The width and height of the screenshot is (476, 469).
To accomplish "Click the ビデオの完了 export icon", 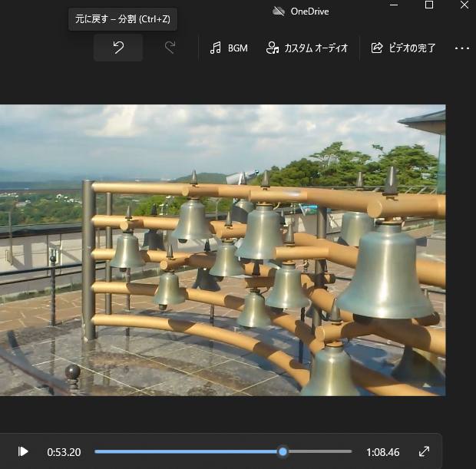I will tap(376, 48).
